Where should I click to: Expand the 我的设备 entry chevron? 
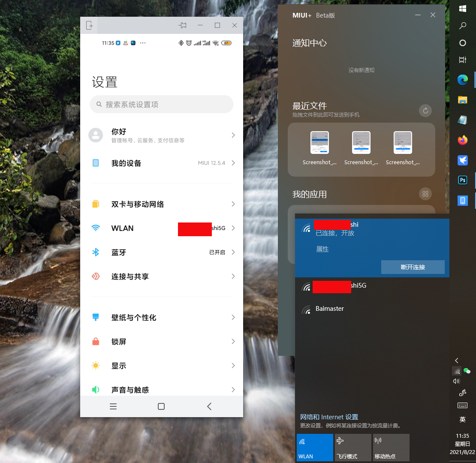click(233, 163)
